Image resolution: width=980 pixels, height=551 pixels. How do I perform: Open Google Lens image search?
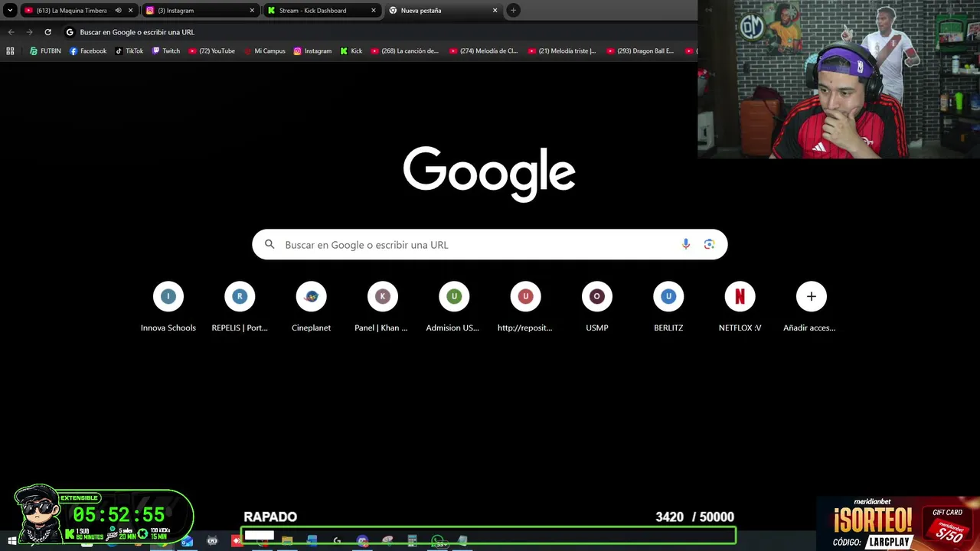coord(709,244)
